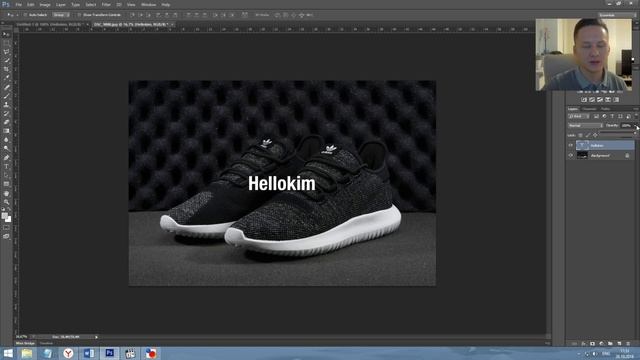The width and height of the screenshot is (640, 360).
Task: Toggle Quick Mask mode in toolbar
Action: pos(6,228)
